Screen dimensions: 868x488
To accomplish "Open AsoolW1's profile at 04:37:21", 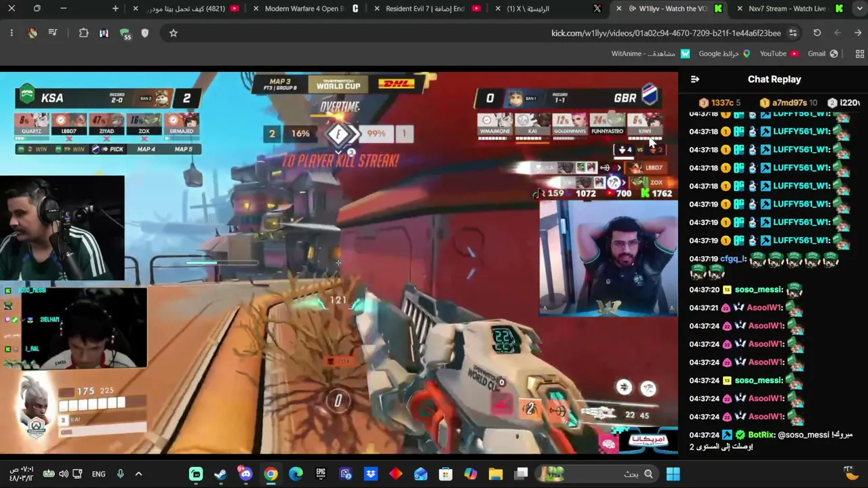I will click(x=765, y=308).
